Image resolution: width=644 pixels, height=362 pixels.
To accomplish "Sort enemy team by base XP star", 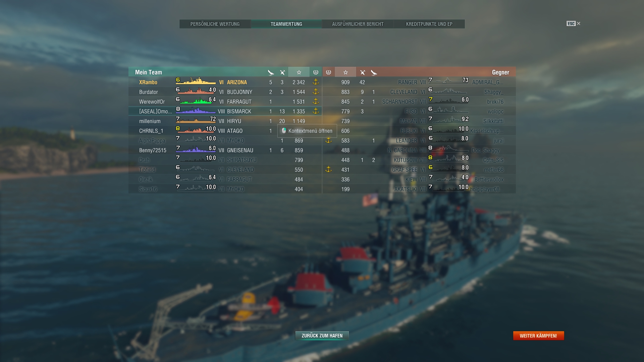I will [345, 72].
